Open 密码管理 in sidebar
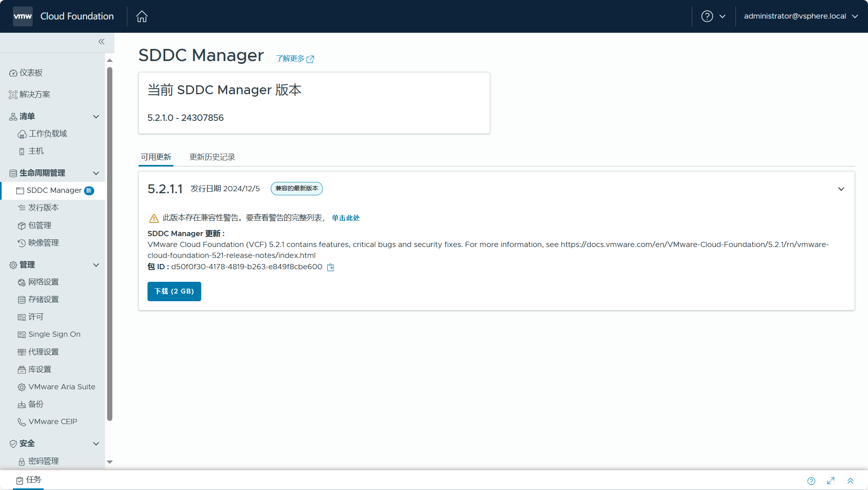 click(38, 461)
